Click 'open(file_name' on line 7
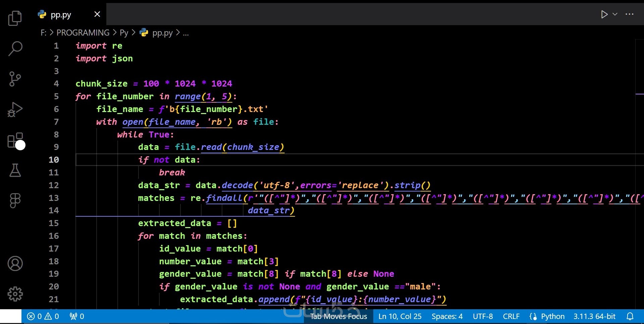 pyautogui.click(x=159, y=122)
